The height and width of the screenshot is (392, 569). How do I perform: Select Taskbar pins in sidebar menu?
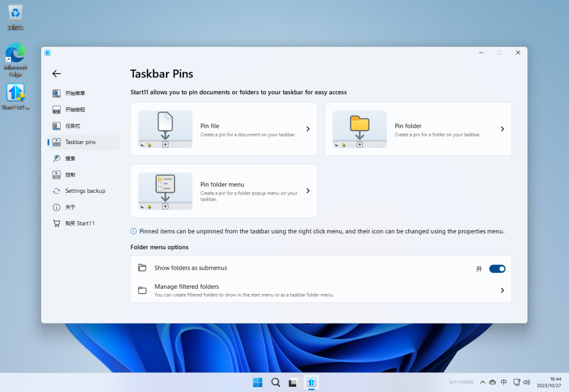point(80,142)
